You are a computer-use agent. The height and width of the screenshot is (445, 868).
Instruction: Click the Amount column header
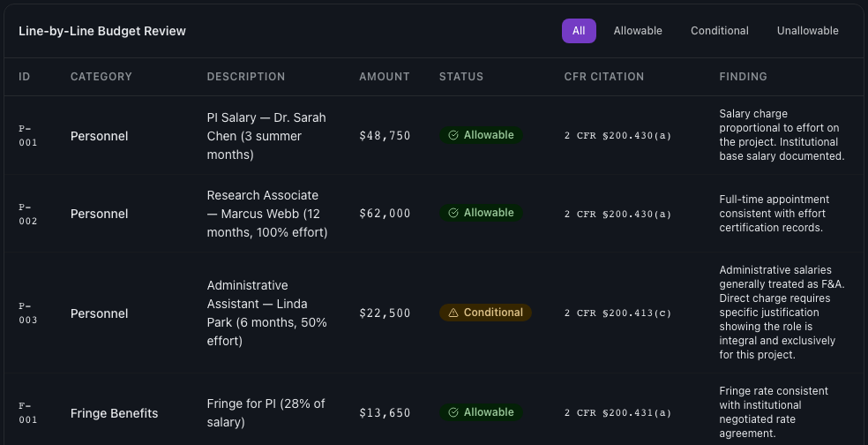tap(385, 77)
